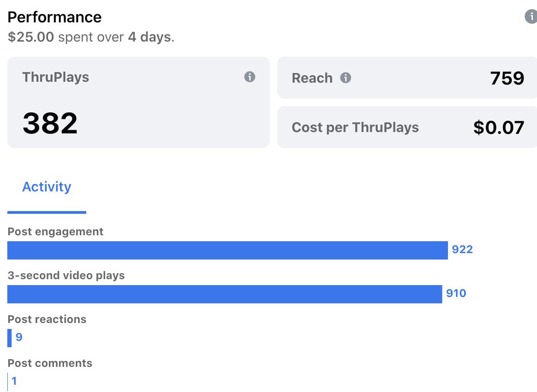Image resolution: width=537 pixels, height=392 pixels.
Task: Switch to the Activity tab
Action: click(47, 187)
